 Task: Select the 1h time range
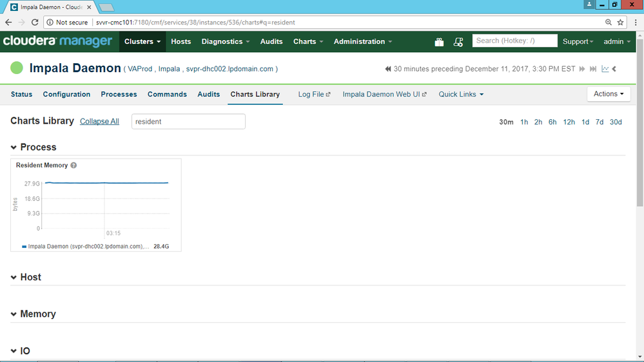(x=524, y=122)
